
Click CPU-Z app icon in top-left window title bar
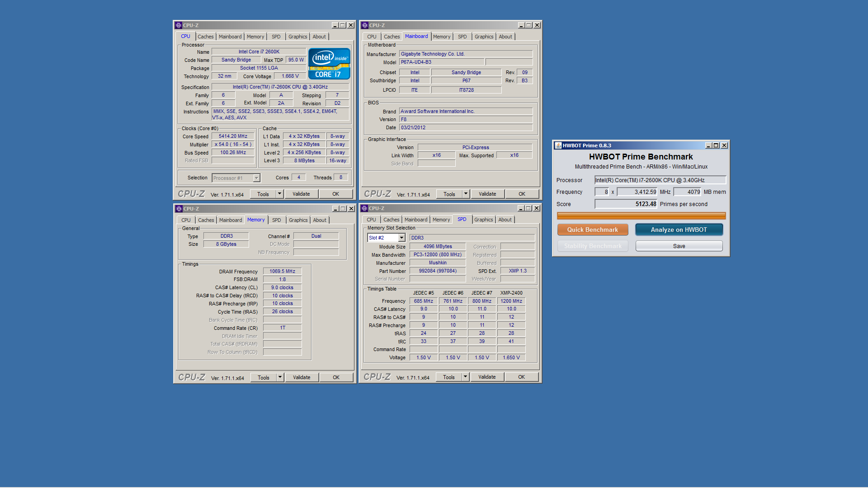pyautogui.click(x=179, y=25)
